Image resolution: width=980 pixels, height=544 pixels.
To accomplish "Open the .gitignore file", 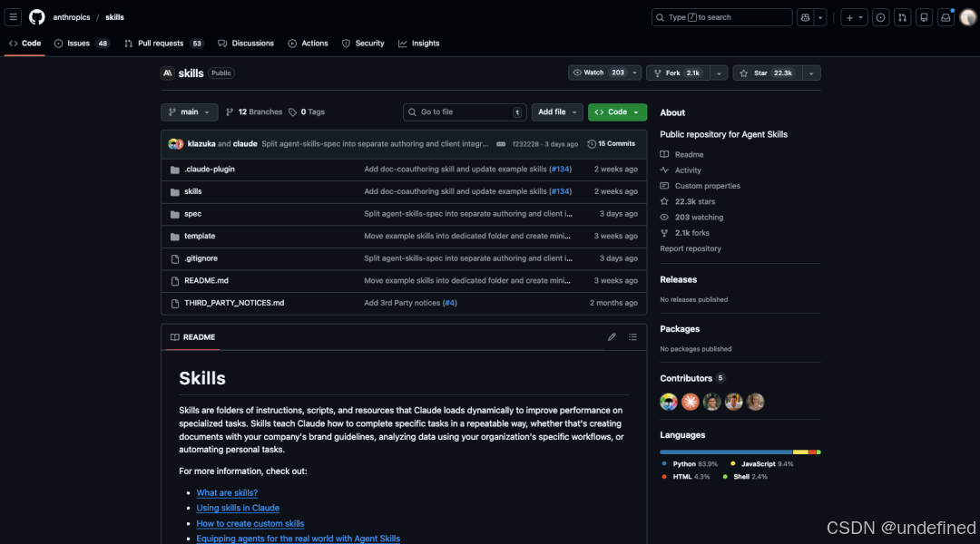I will [201, 258].
